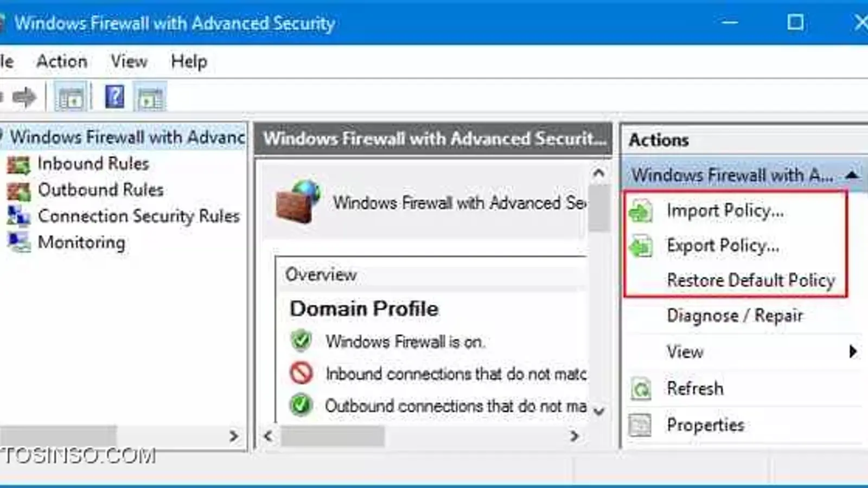Click the Export Policy green icon
868x488 pixels.
[641, 246]
